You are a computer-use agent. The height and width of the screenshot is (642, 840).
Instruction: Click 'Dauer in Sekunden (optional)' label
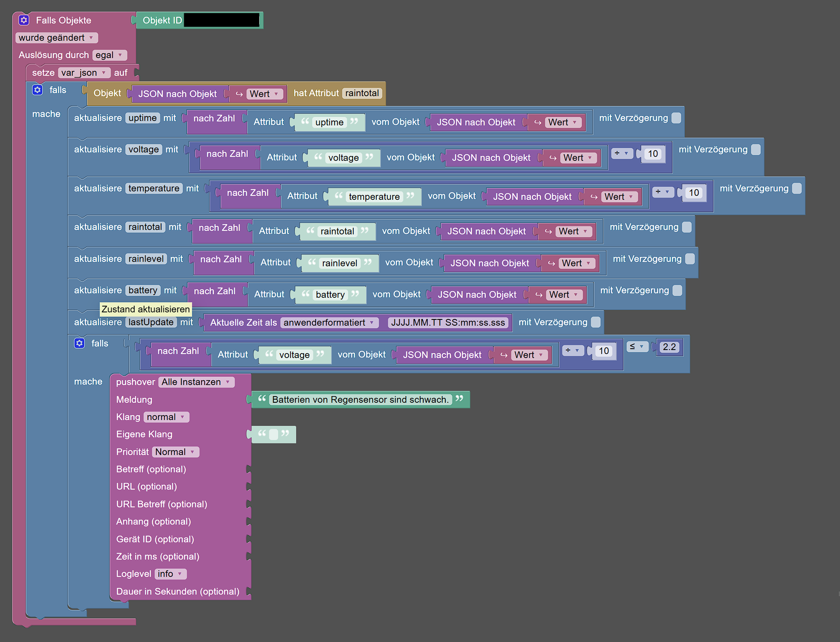click(178, 591)
